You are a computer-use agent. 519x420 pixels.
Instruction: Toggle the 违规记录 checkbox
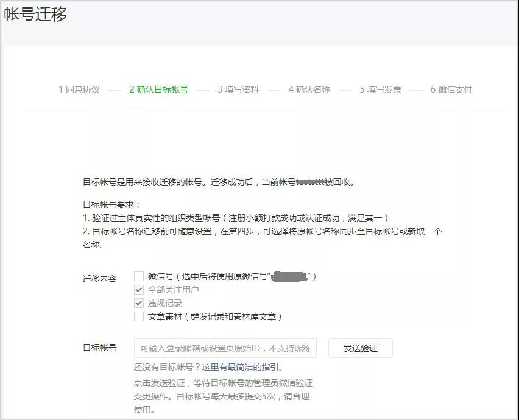coord(139,303)
